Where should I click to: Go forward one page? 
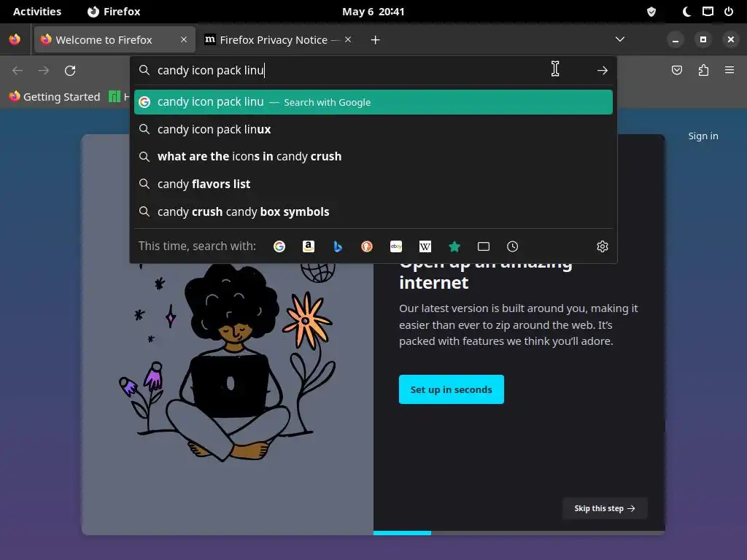(x=44, y=71)
